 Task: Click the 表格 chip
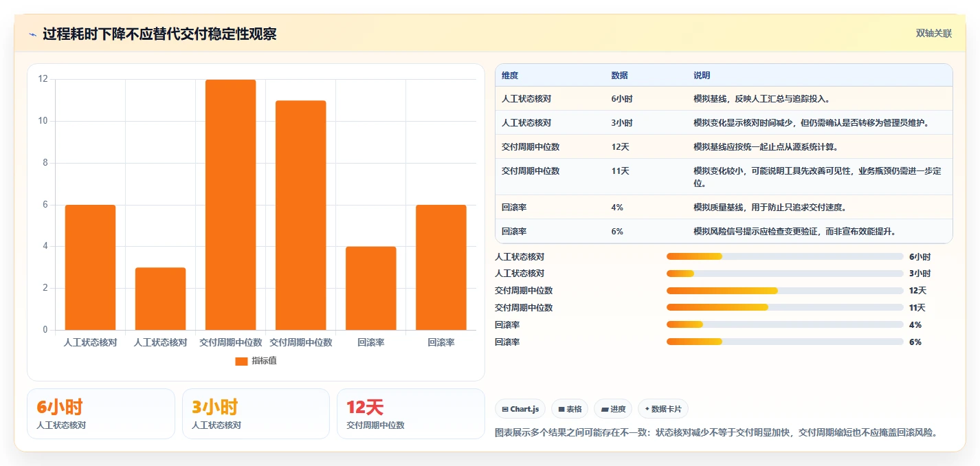pyautogui.click(x=570, y=409)
